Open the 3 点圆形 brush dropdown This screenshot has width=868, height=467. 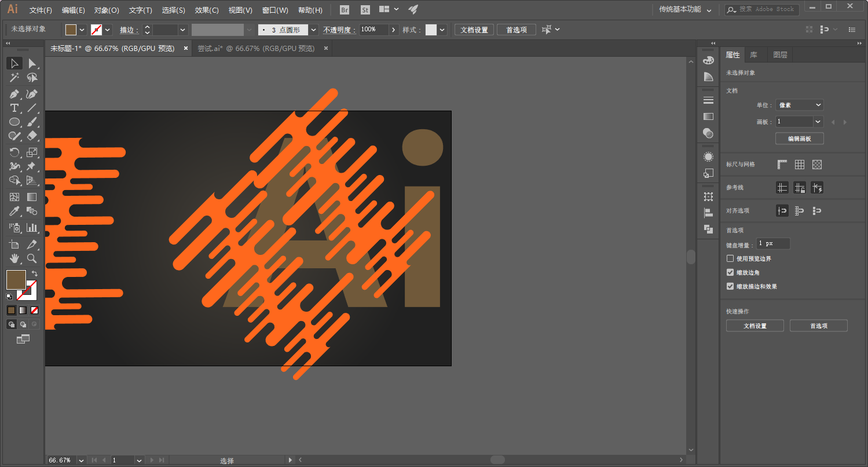click(x=314, y=30)
